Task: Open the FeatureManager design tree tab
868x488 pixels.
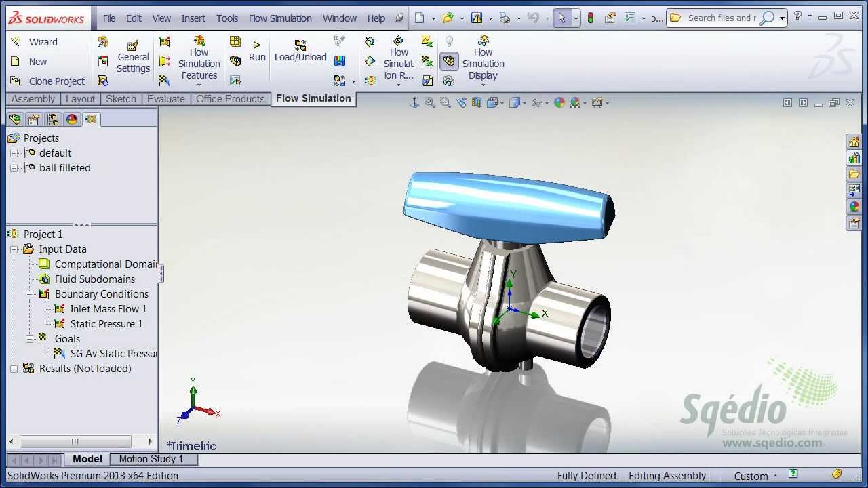Action: coord(15,120)
